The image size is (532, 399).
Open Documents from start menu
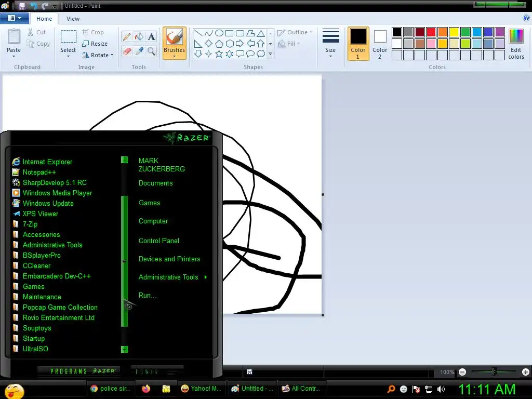[x=156, y=183]
